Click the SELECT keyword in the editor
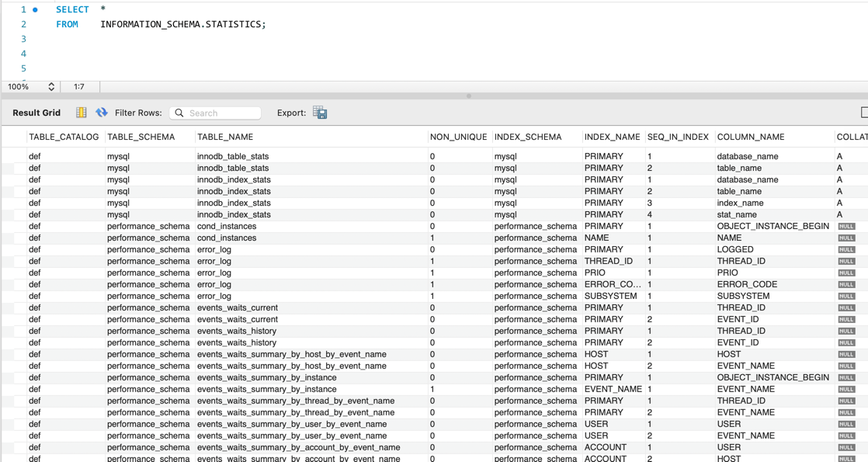 click(x=72, y=9)
